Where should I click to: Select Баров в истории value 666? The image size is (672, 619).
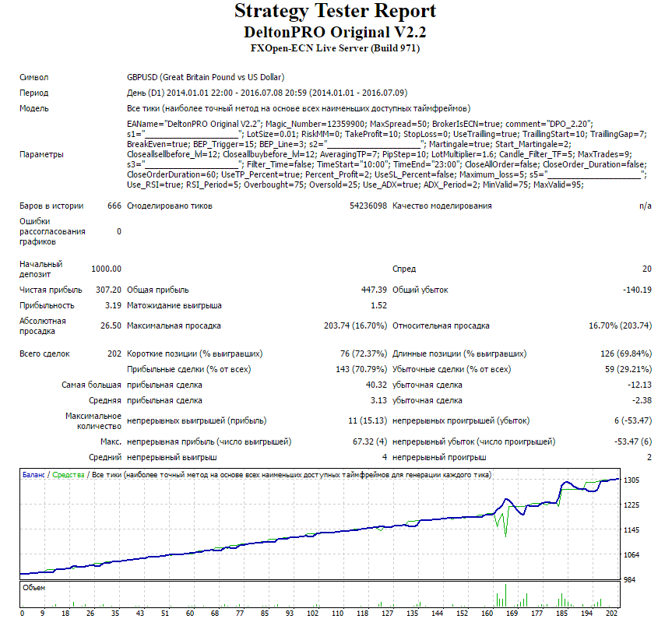(x=114, y=206)
